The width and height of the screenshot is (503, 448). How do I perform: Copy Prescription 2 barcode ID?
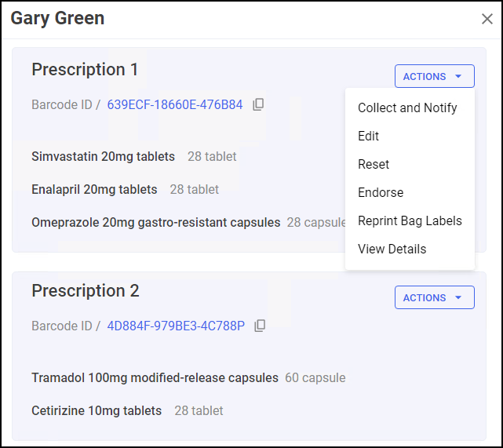coord(260,326)
